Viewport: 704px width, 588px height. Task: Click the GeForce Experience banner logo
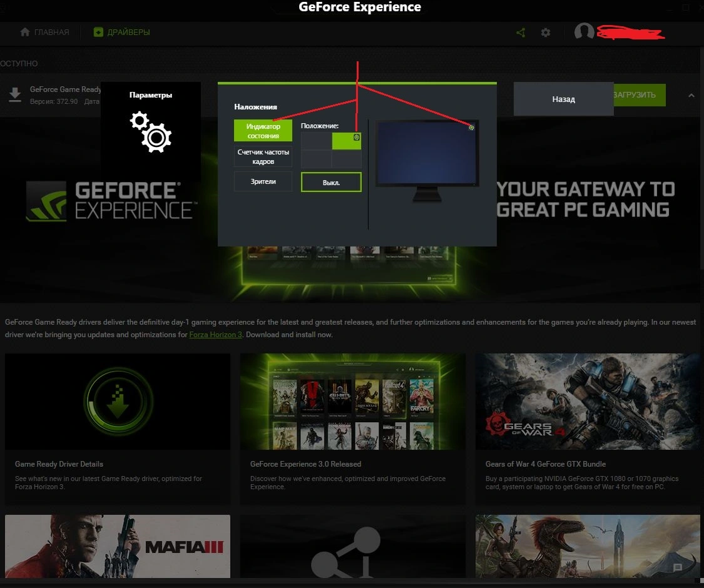pyautogui.click(x=111, y=201)
